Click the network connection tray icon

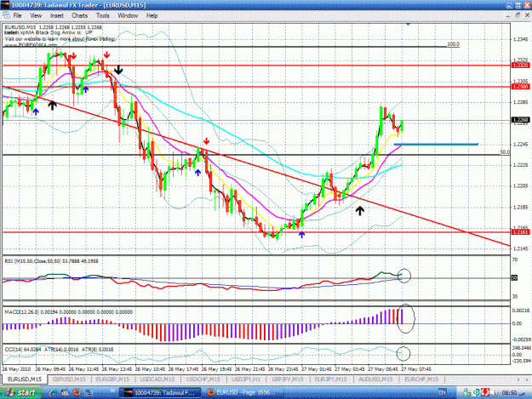click(467, 392)
